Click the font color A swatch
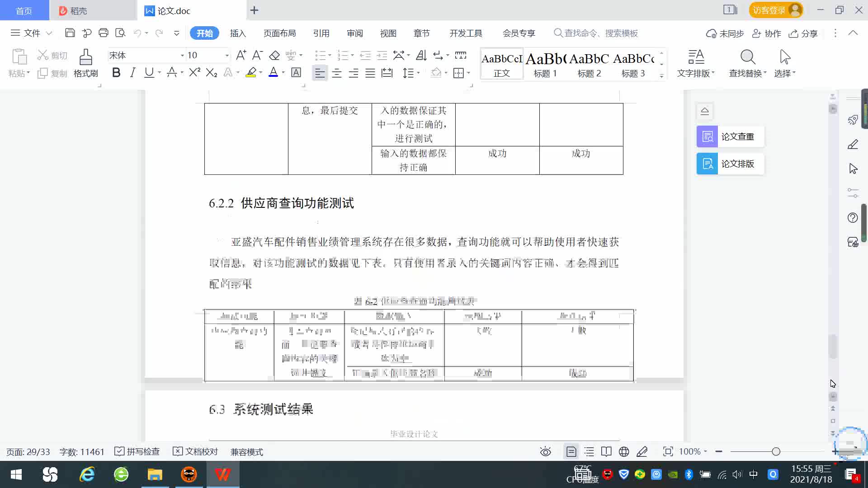This screenshot has width=868, height=488. [x=273, y=72]
